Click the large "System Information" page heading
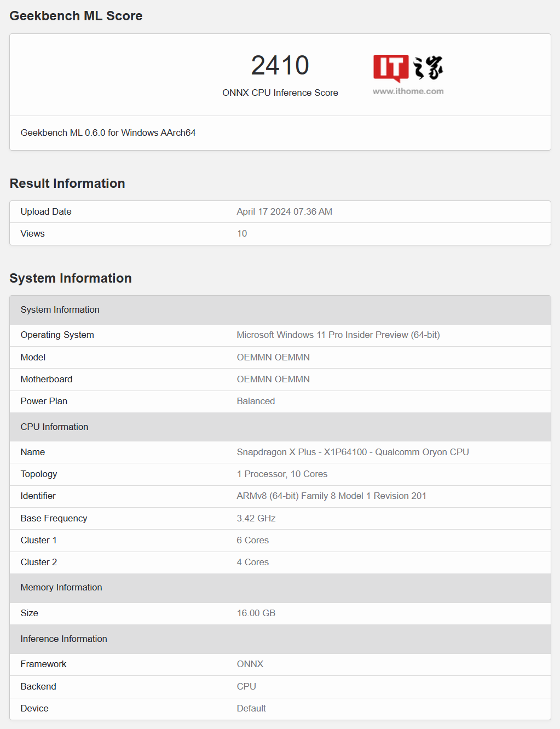Viewport: 560px width, 729px height. (x=71, y=278)
